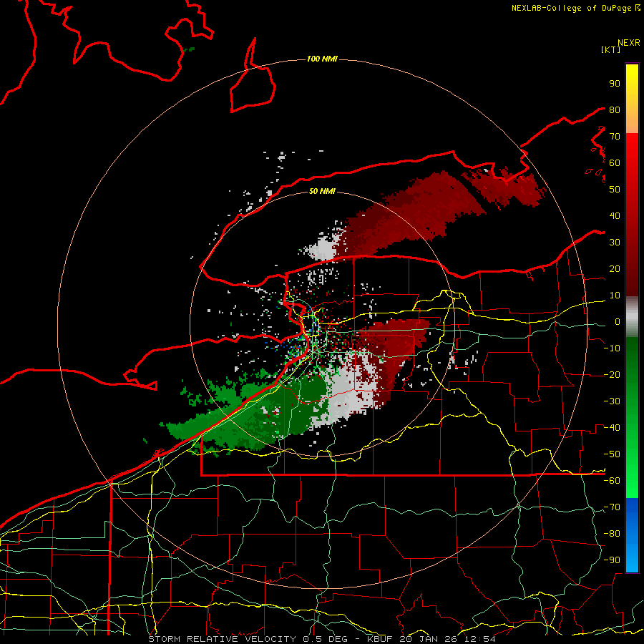Click the 60 value on the velocity scale
644x644 pixels.
point(615,163)
